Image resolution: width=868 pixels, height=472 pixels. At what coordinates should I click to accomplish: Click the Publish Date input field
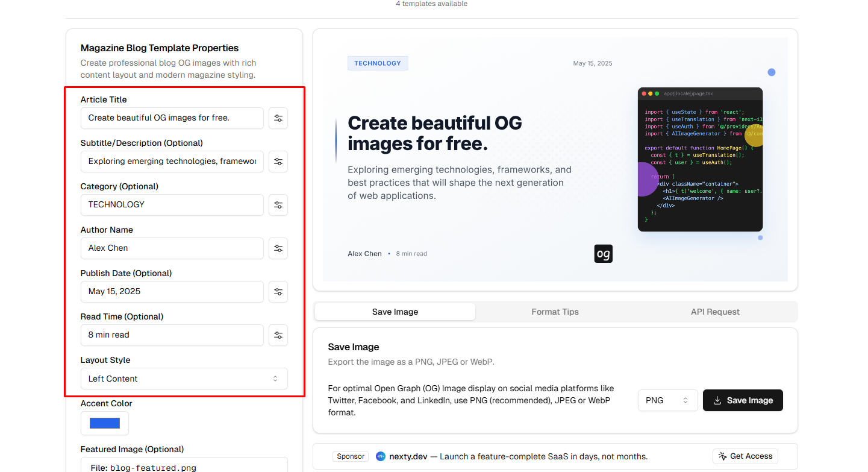point(172,292)
